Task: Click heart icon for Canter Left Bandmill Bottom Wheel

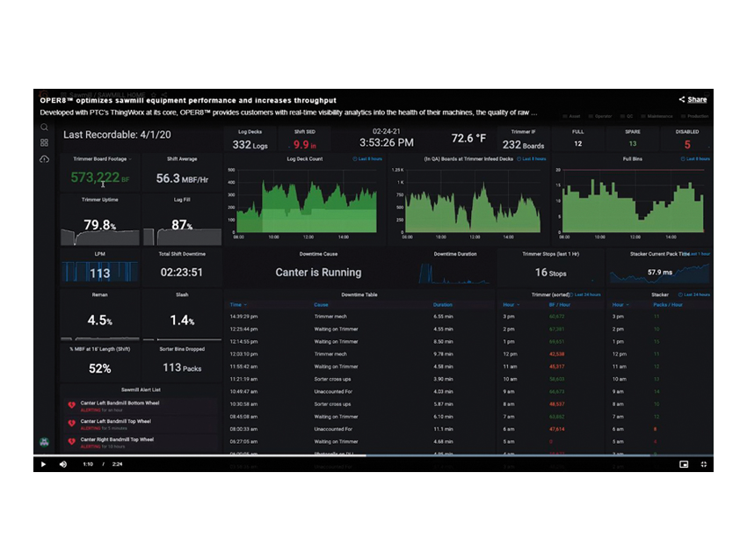Action: coord(71,405)
